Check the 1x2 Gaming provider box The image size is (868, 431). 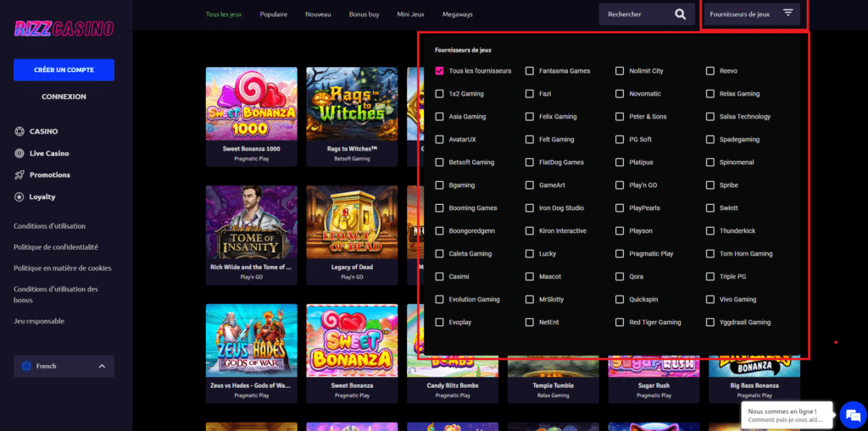click(x=440, y=94)
